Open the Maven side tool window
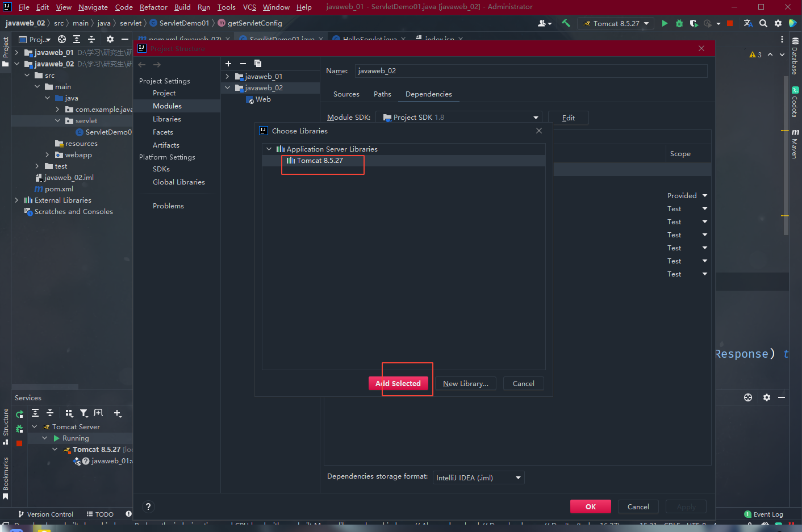Screen dimensions: 802x532 (795, 144)
